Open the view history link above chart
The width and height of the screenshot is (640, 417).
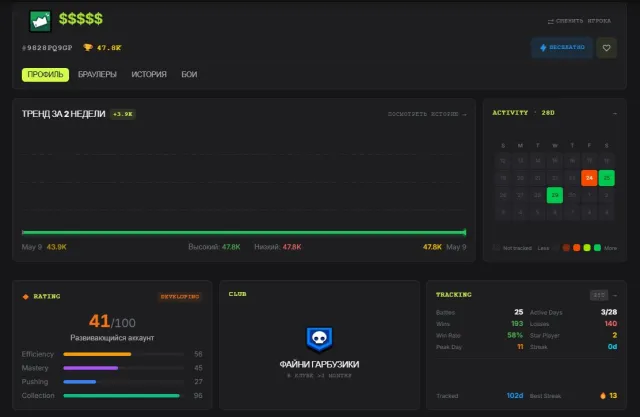(x=427, y=114)
